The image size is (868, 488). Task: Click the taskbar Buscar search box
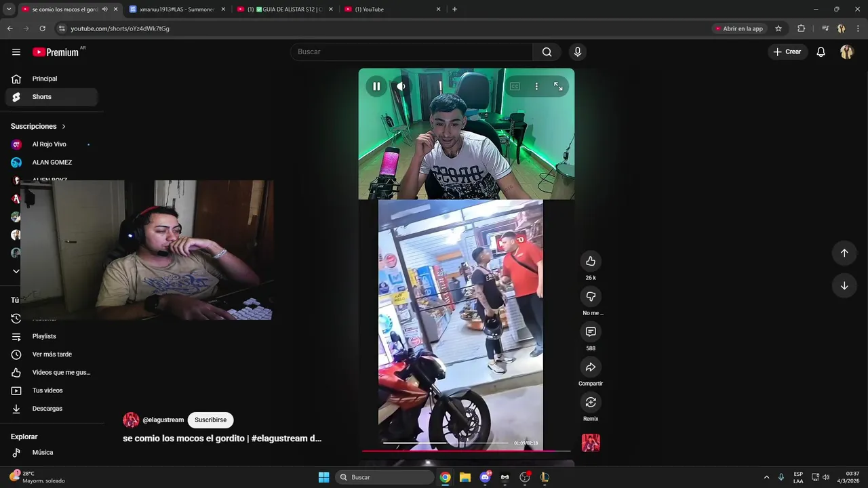pos(384,477)
